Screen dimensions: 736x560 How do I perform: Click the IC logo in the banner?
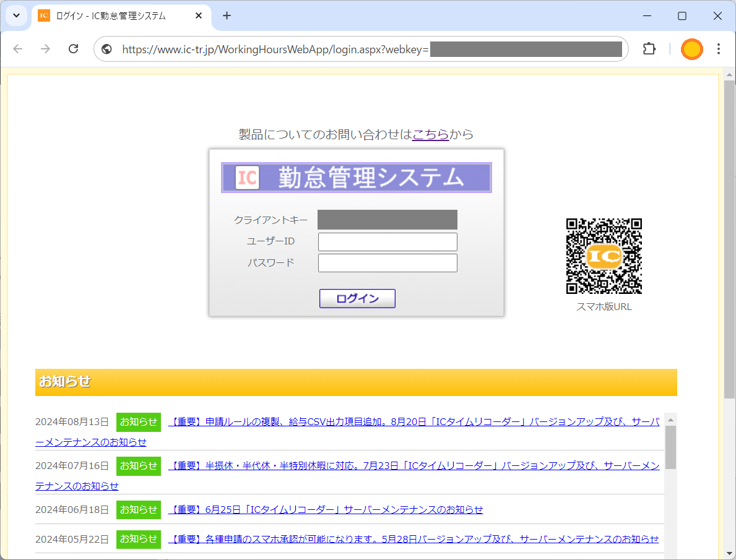[x=248, y=178]
